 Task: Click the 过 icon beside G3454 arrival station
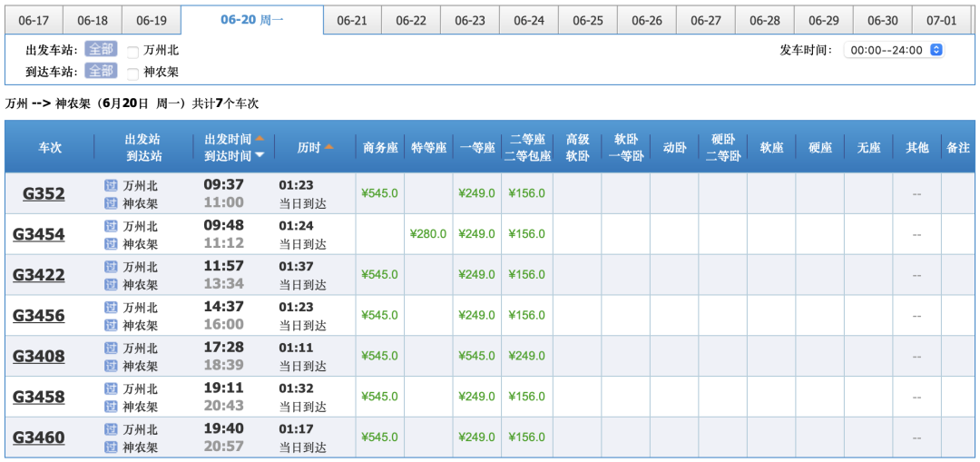111,243
